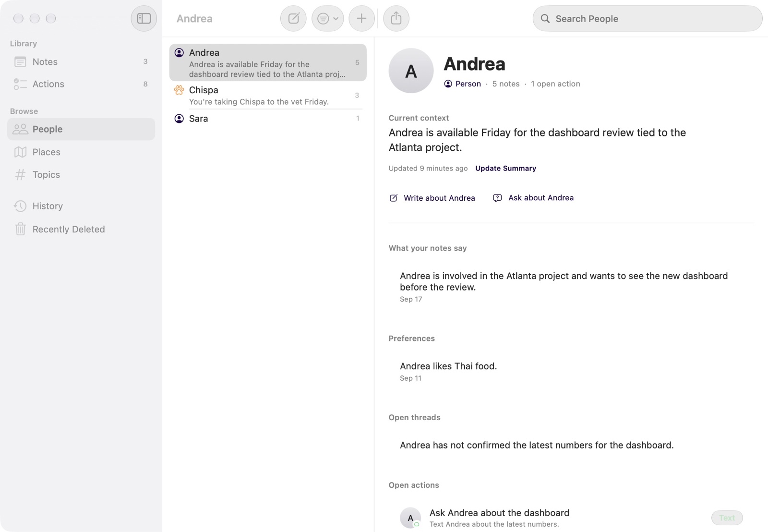Open Notes in the Library sidebar
This screenshot has width=768, height=532.
pyautogui.click(x=81, y=61)
